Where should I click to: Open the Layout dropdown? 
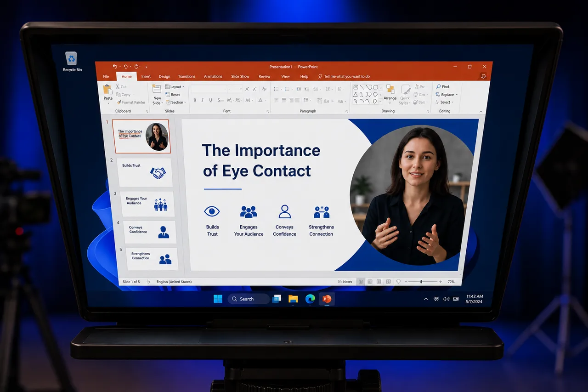point(175,87)
